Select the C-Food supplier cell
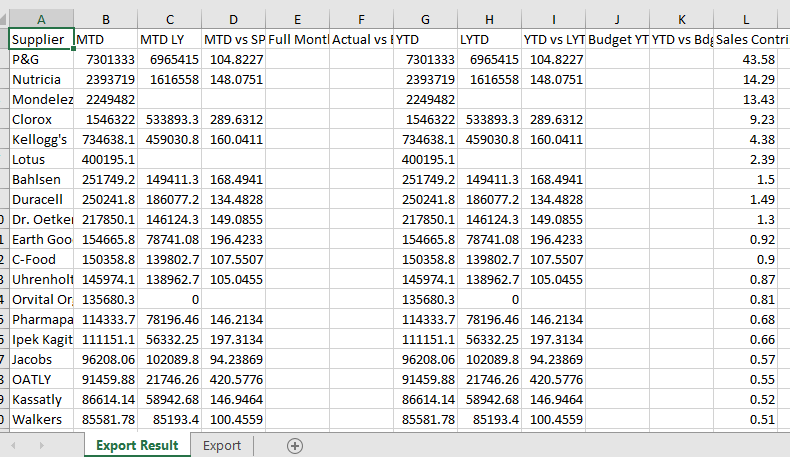This screenshot has height=457, width=790. (x=41, y=259)
